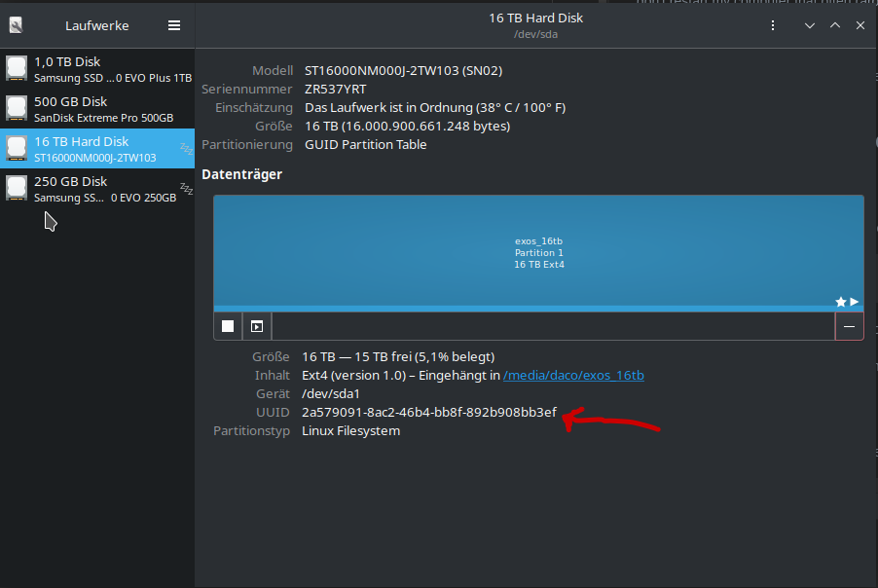Image resolution: width=878 pixels, height=588 pixels.
Task: Click the Laufwerke application icon
Action: [x=16, y=24]
